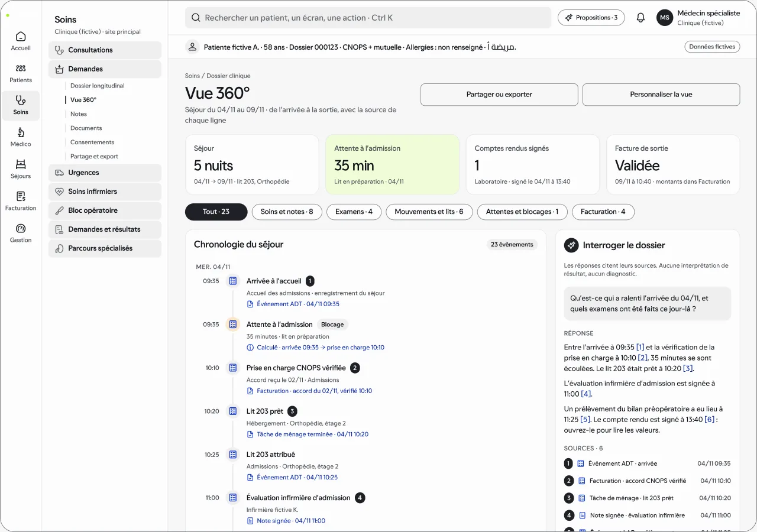Open the Facturation rail icon
The width and height of the screenshot is (757, 532).
pyautogui.click(x=21, y=201)
